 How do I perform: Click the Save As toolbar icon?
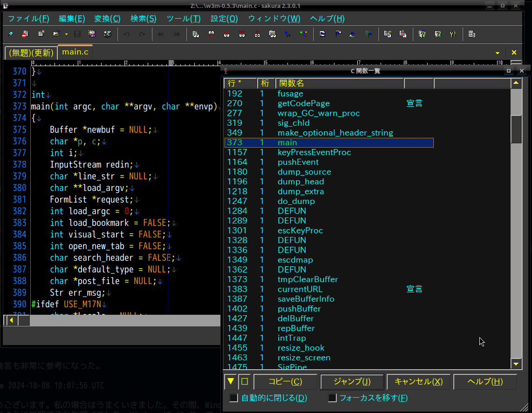[x=92, y=34]
